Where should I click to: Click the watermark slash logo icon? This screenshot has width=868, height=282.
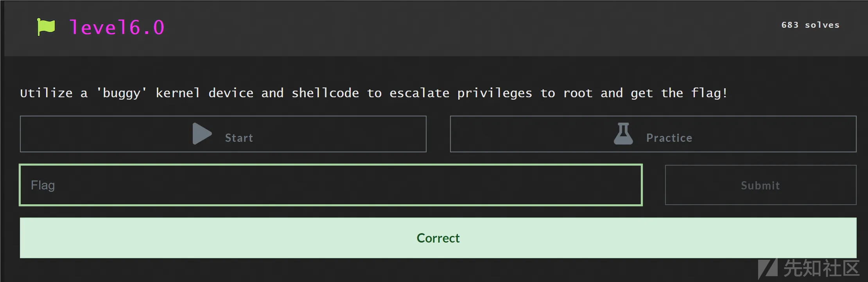(x=768, y=269)
